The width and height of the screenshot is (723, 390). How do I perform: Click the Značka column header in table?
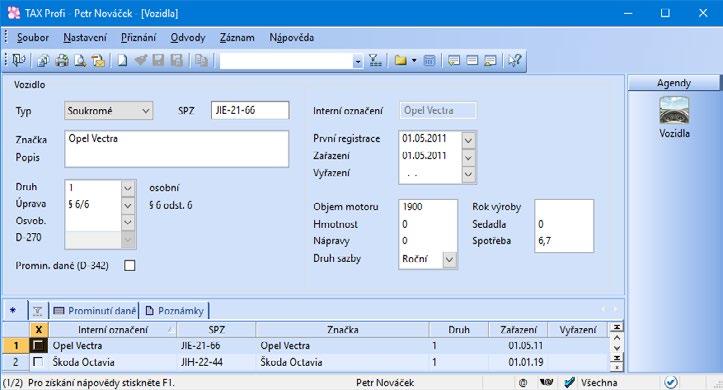[343, 330]
